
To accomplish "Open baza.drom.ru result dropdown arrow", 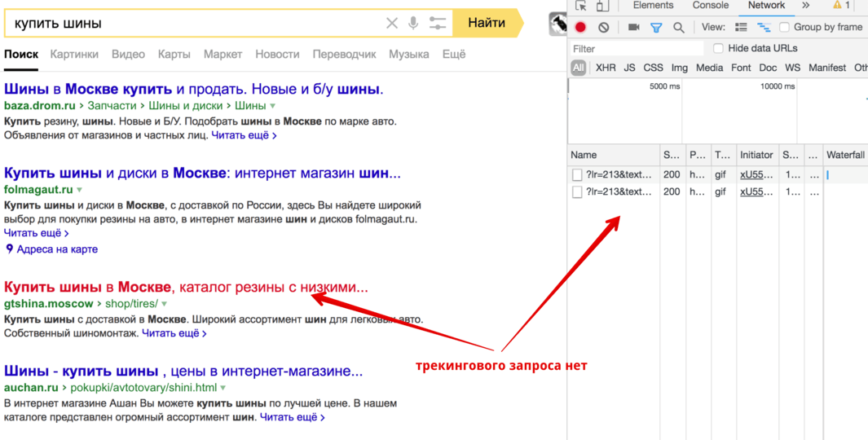I will click(x=272, y=106).
